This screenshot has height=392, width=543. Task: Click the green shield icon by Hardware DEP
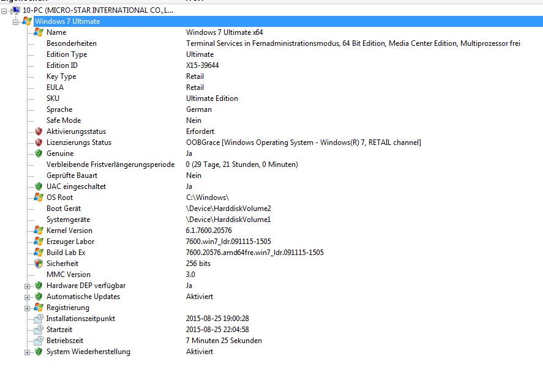click(x=39, y=286)
